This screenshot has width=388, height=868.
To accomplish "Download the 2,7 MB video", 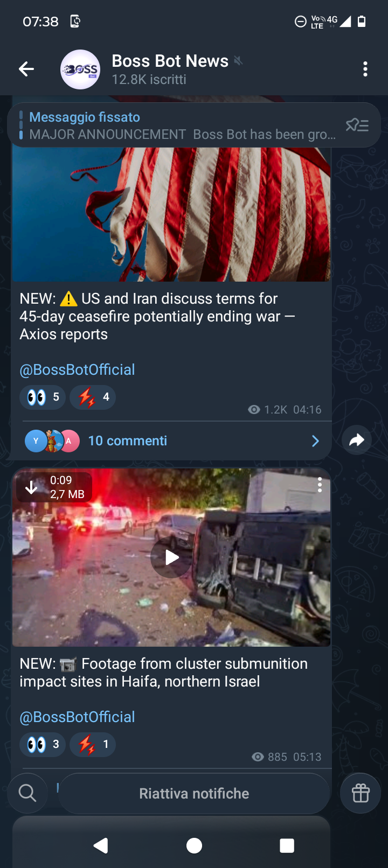I will click(32, 487).
